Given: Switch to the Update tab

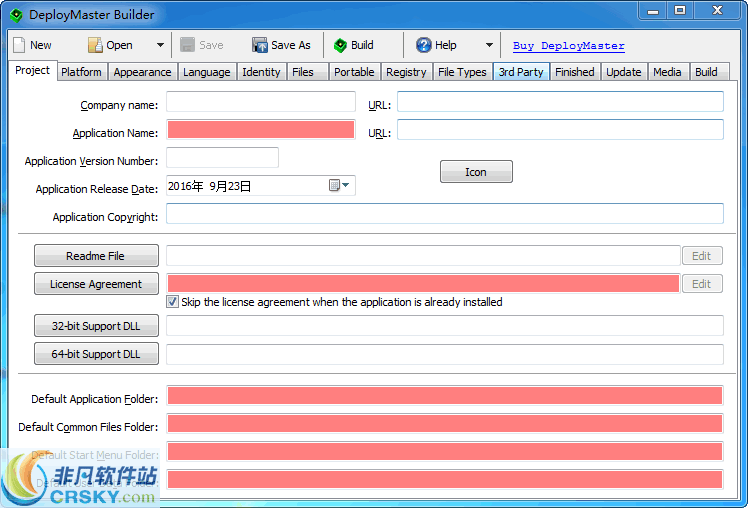Looking at the screenshot, I should [x=623, y=72].
